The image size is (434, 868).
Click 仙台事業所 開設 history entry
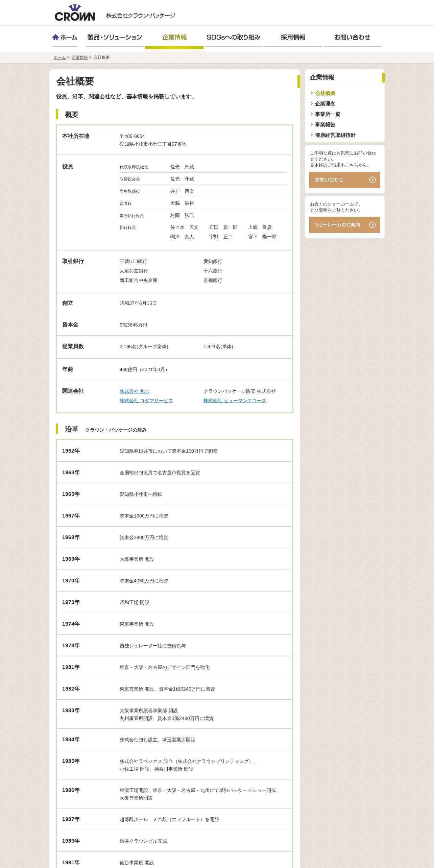click(137, 863)
